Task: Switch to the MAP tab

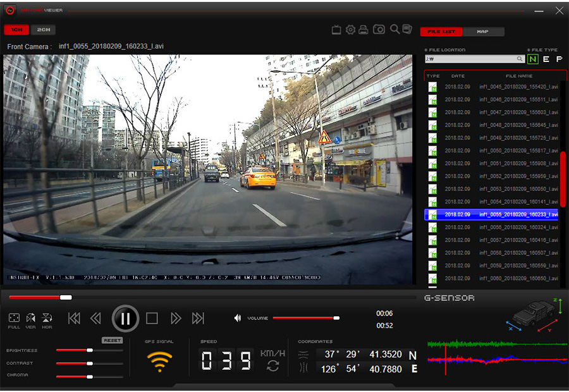Action: [482, 32]
